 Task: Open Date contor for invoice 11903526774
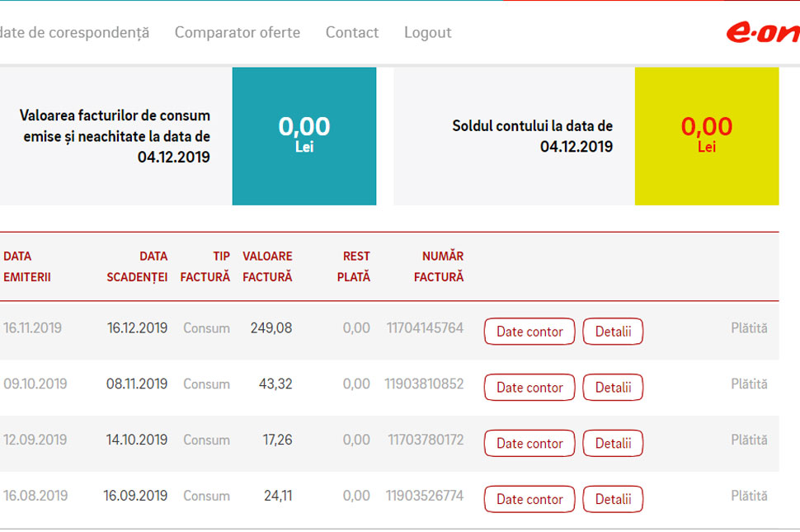(529, 499)
